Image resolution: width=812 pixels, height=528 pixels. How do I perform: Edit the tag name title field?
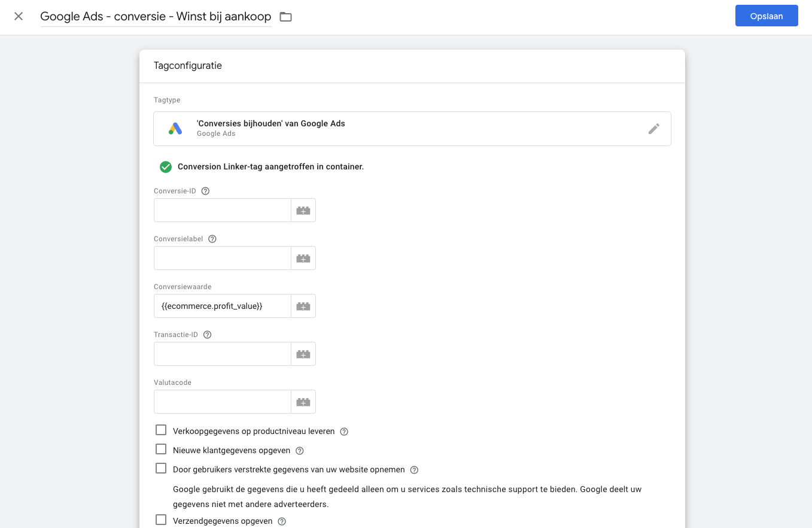(x=156, y=17)
